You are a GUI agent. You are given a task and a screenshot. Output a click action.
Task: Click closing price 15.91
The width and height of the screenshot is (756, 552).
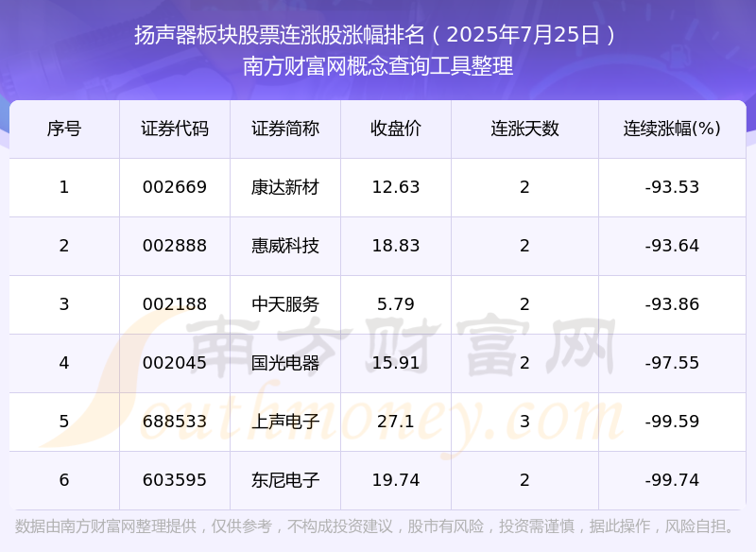click(395, 363)
